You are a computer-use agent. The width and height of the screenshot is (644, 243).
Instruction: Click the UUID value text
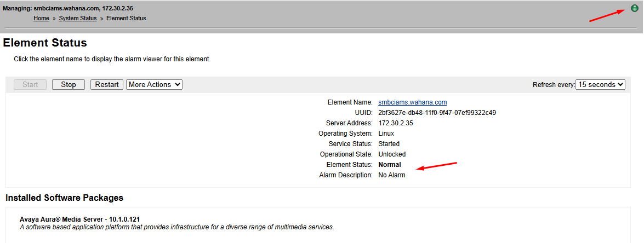[437, 113]
